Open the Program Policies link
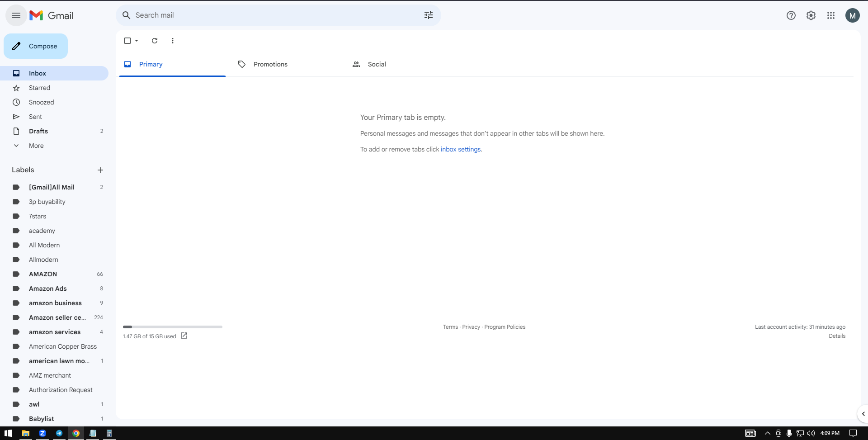The image size is (868, 440). (x=505, y=327)
